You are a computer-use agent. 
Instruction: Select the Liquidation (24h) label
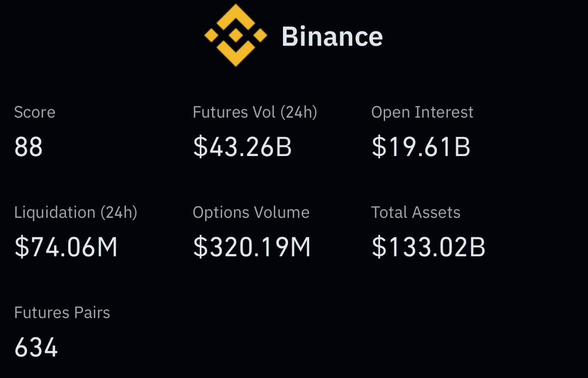76,212
